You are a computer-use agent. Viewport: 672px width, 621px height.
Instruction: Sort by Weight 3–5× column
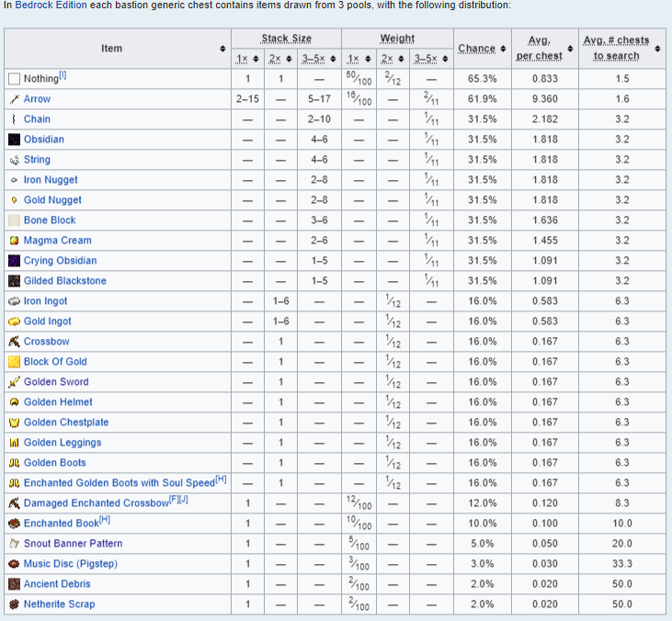coord(445,59)
